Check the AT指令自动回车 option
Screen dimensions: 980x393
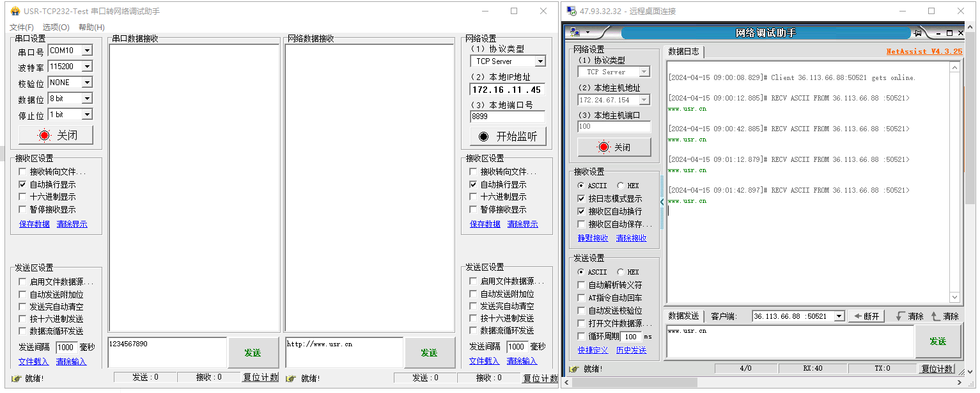pyautogui.click(x=581, y=298)
